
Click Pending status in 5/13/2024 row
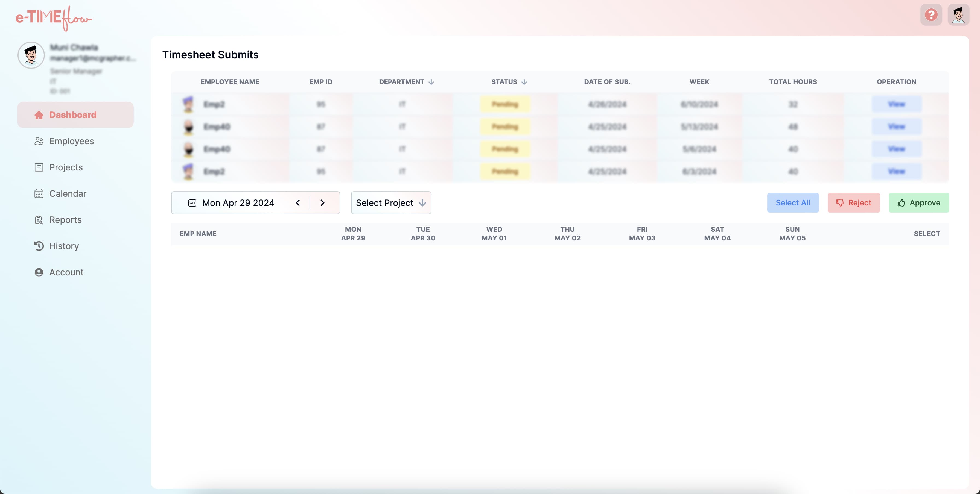505,127
